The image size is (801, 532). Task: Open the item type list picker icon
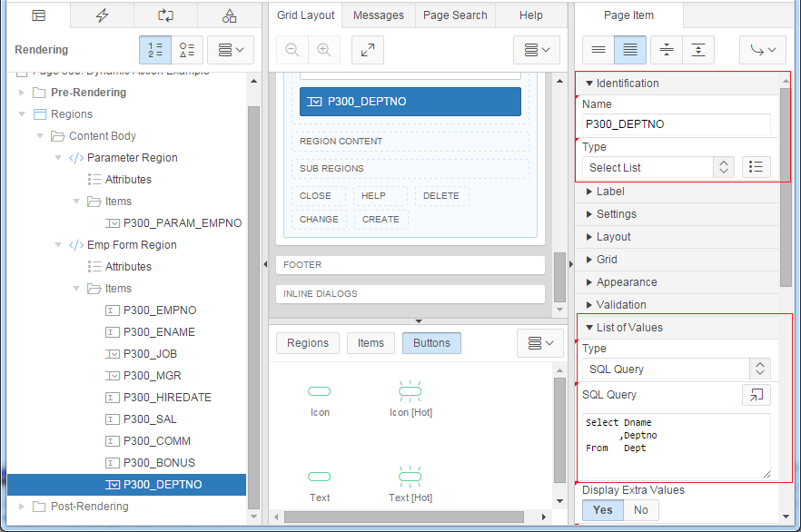756,167
